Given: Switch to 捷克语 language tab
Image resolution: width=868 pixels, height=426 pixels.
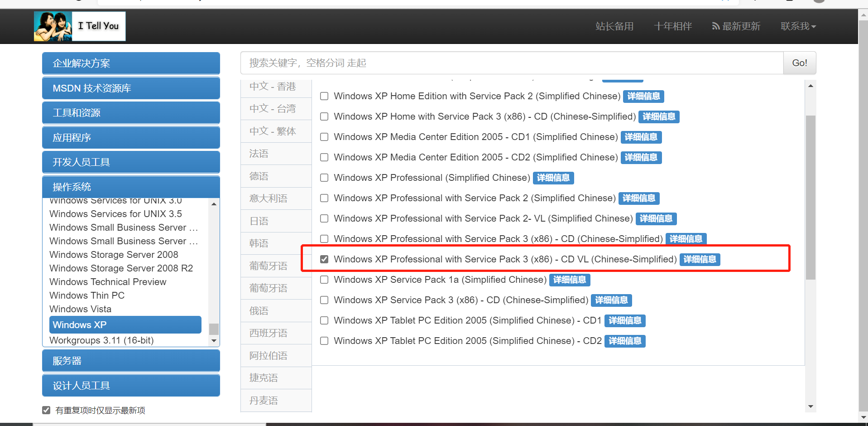Looking at the screenshot, I should [276, 378].
